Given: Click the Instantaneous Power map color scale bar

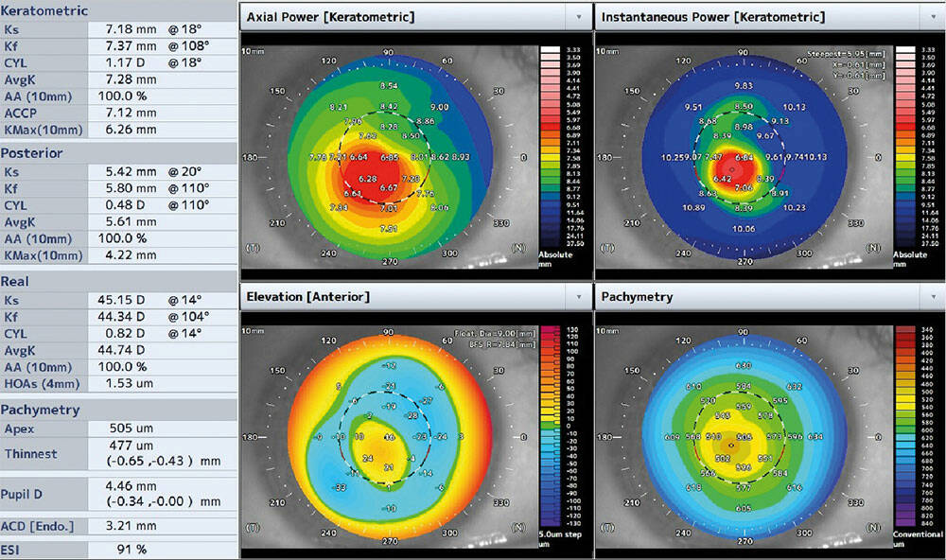Looking at the screenshot, I should [905, 147].
